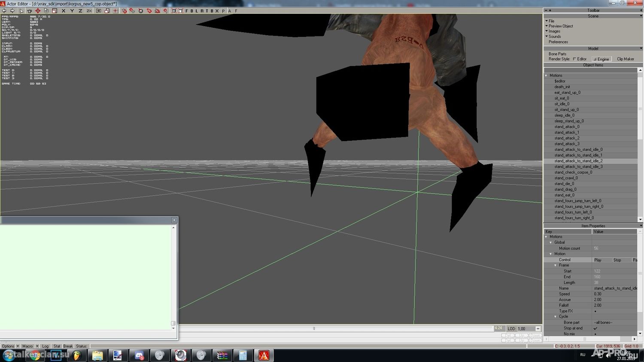This screenshot has height=362, width=644.
Task: Choose the Select pointer tool
Action: point(21,11)
